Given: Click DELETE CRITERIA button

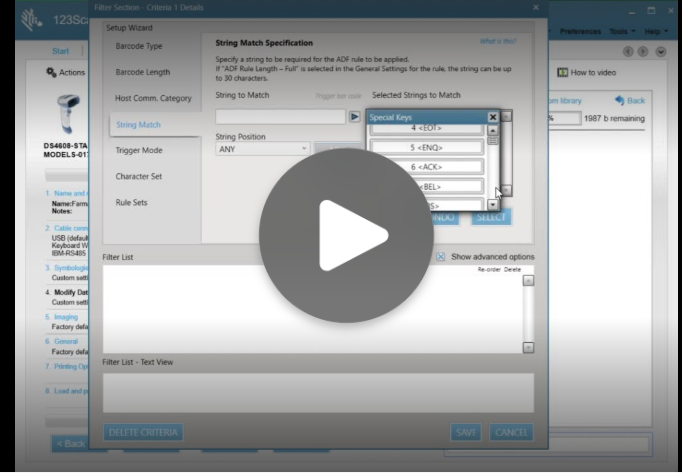Looking at the screenshot, I should (143, 432).
